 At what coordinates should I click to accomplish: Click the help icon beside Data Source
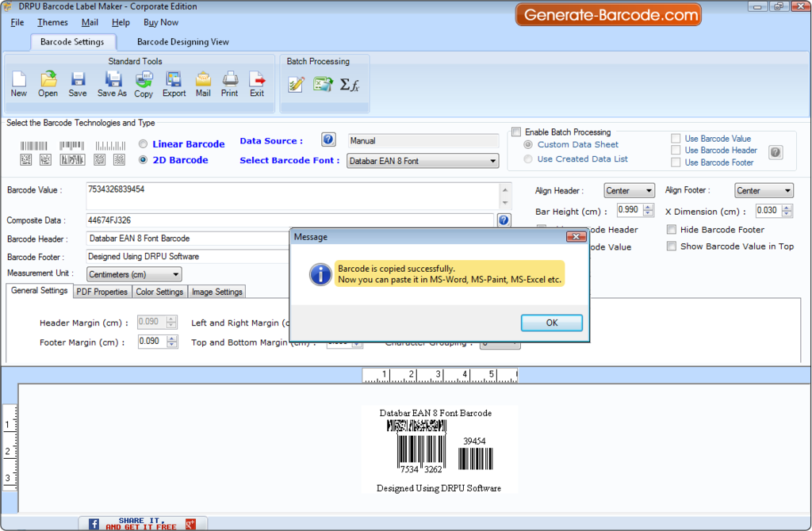(328, 139)
